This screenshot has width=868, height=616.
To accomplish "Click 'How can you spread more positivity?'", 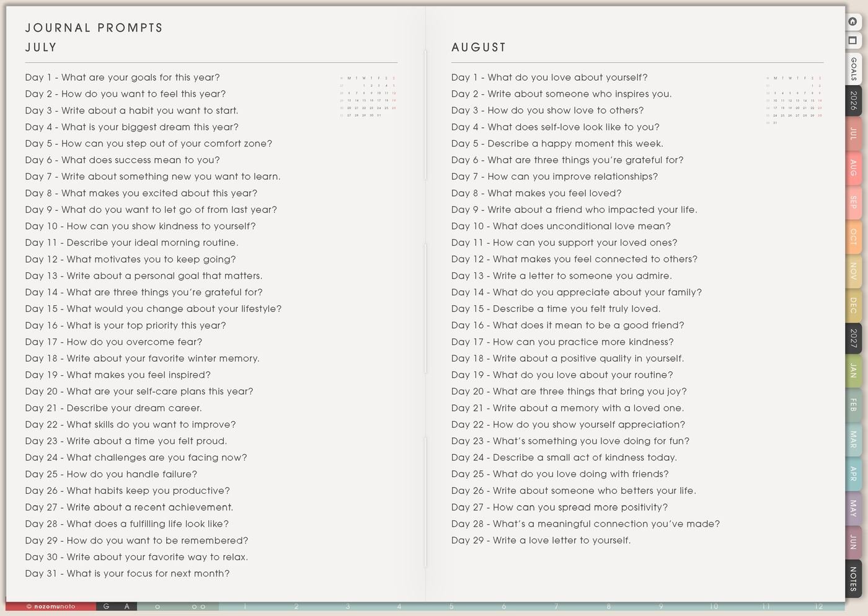I will [x=580, y=507].
